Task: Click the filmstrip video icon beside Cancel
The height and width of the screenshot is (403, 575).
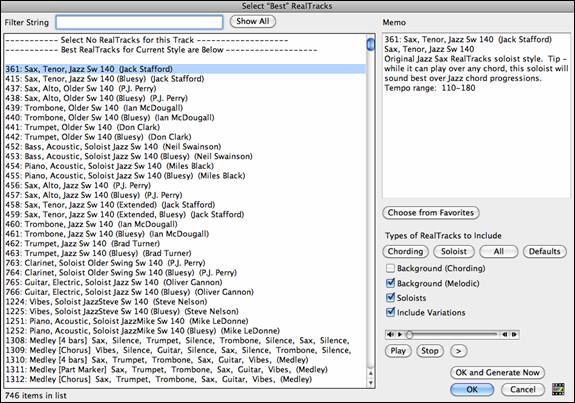Action: coord(558,389)
